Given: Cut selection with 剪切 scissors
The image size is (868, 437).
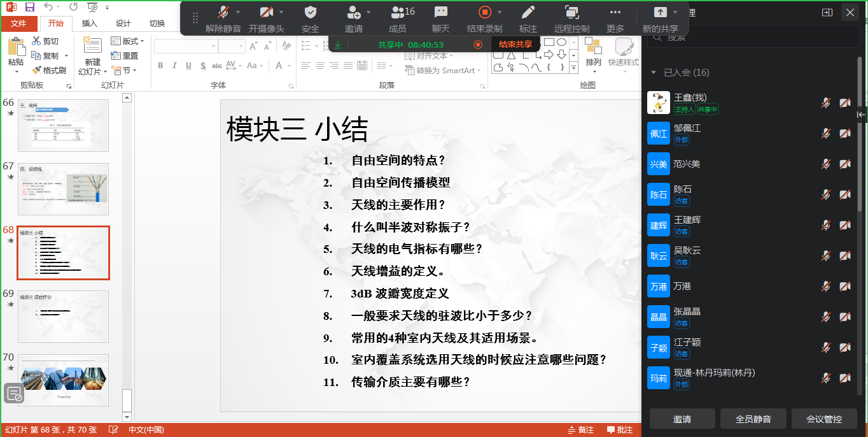Looking at the screenshot, I should [x=45, y=41].
